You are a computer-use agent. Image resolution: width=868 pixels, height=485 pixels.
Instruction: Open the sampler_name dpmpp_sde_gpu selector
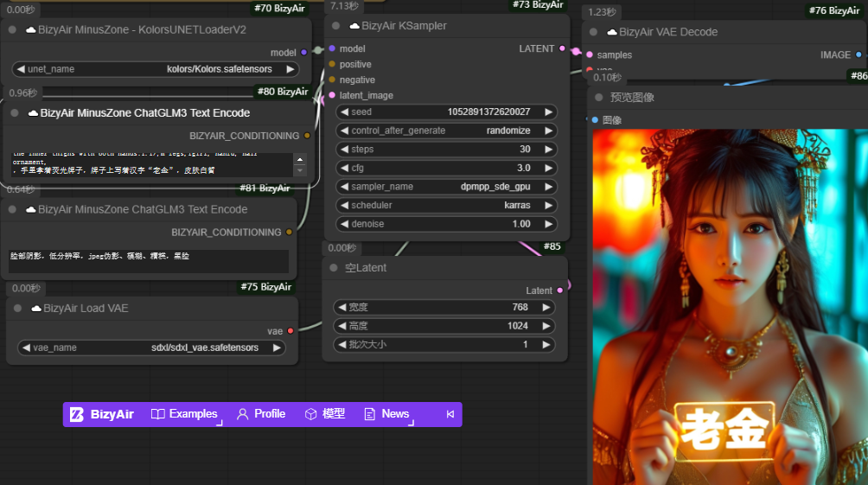445,187
